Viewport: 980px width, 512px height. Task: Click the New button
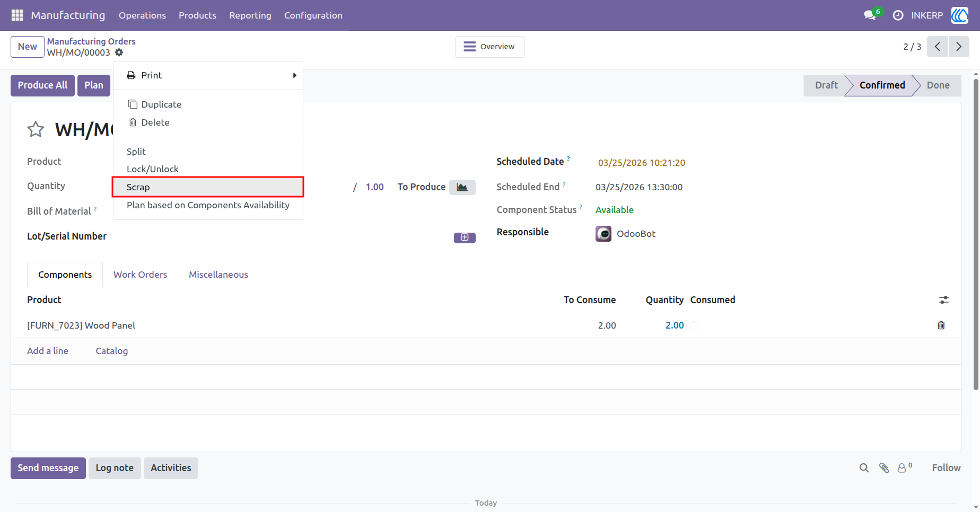[x=28, y=47]
